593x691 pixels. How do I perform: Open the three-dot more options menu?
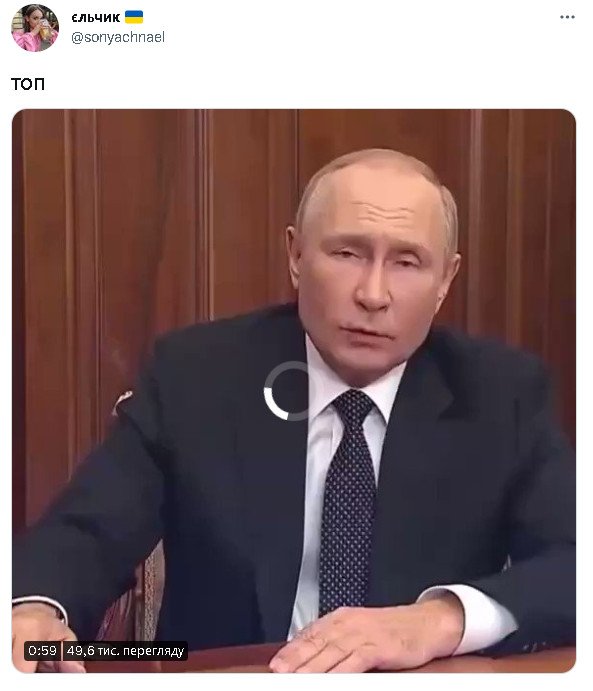click(x=567, y=17)
